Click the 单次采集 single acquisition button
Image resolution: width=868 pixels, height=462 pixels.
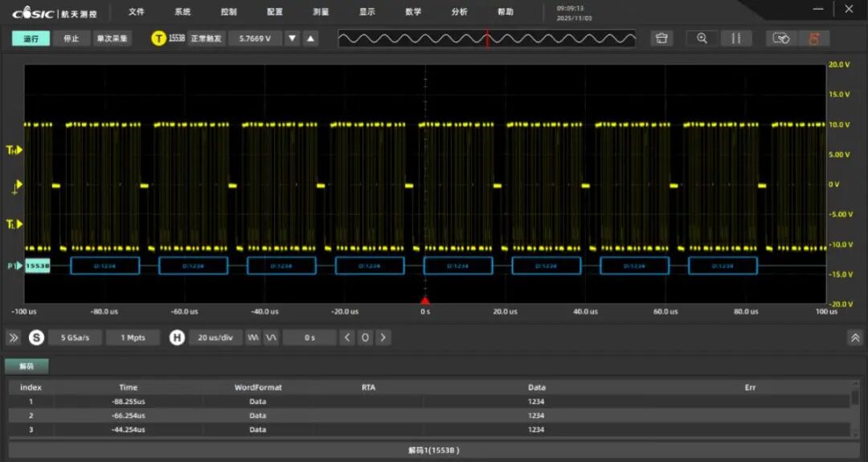113,39
